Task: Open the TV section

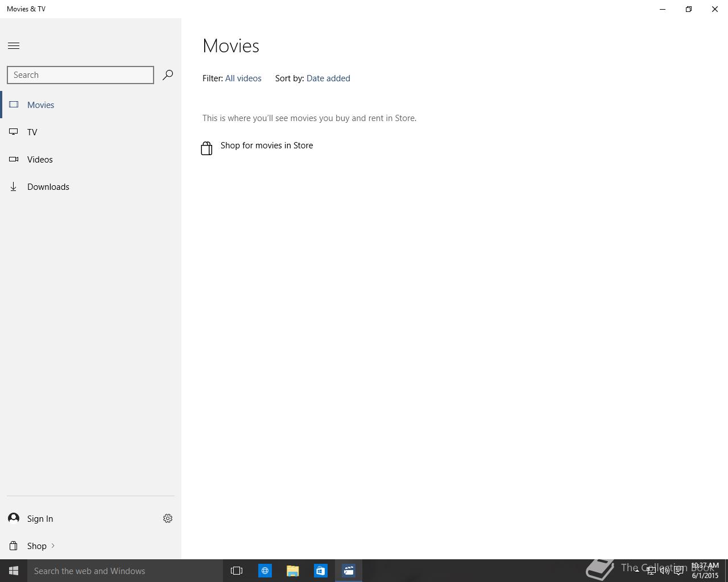Action: coord(90,132)
